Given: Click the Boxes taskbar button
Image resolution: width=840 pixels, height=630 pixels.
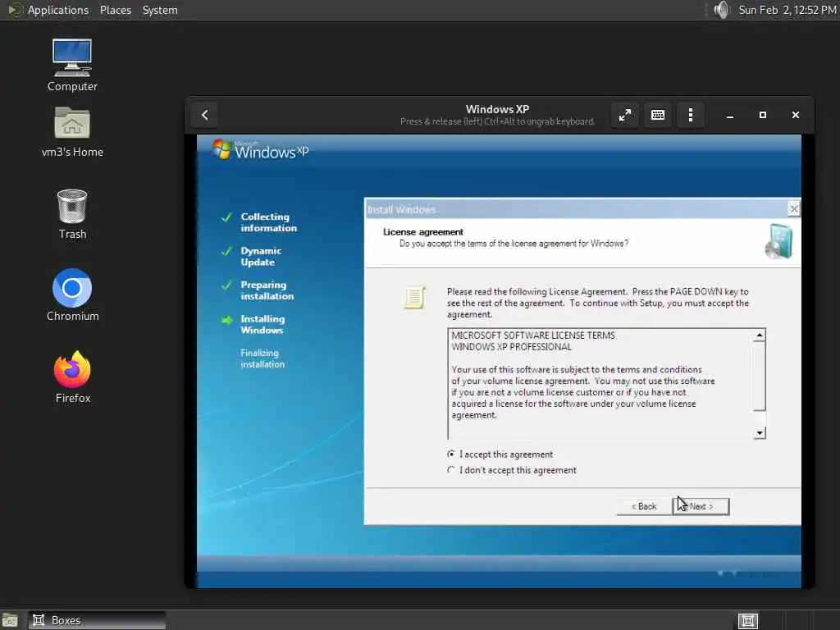Looking at the screenshot, I should [97, 620].
